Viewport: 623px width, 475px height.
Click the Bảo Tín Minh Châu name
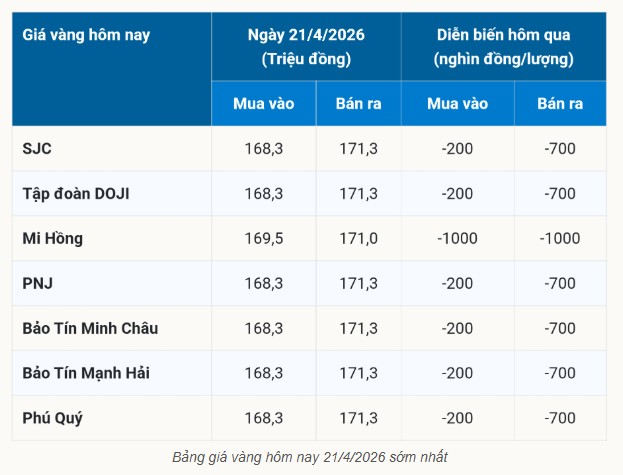coord(90,328)
